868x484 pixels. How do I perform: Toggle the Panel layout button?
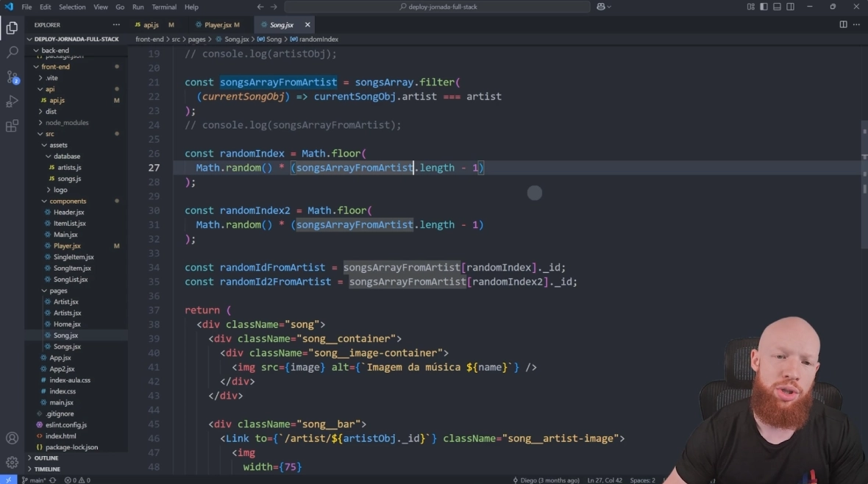777,7
